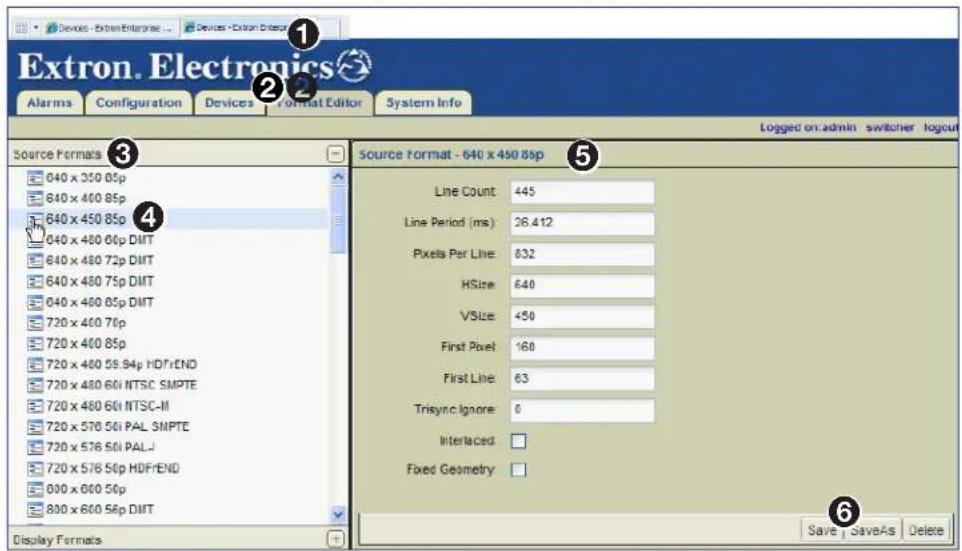Screen dimensions: 962x551
Task: Select the 720 x 576 50p HDFrEND format
Action: pyautogui.click(x=113, y=469)
